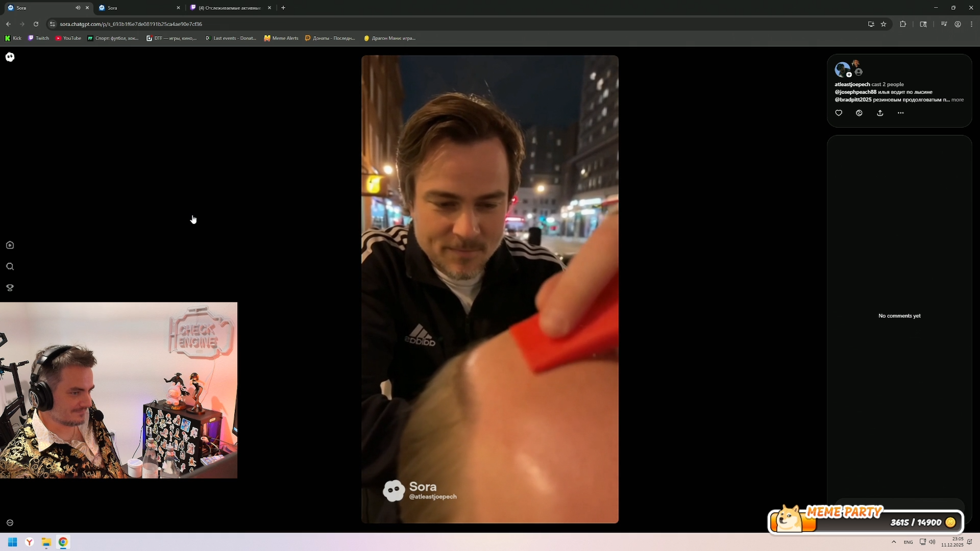Image resolution: width=980 pixels, height=551 pixels.
Task: Click the trophy icon in the left sidebar
Action: pyautogui.click(x=10, y=288)
